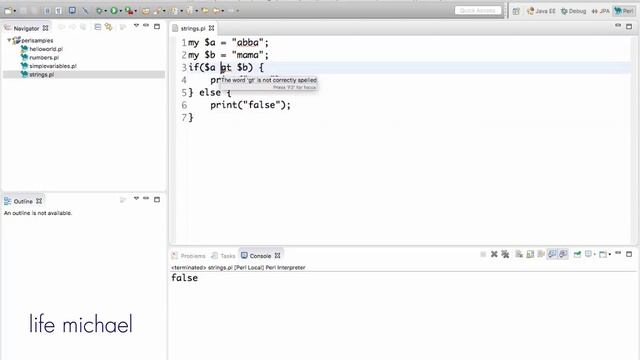
Task: Open the Navigator view menu triangle
Action: coord(136,26)
